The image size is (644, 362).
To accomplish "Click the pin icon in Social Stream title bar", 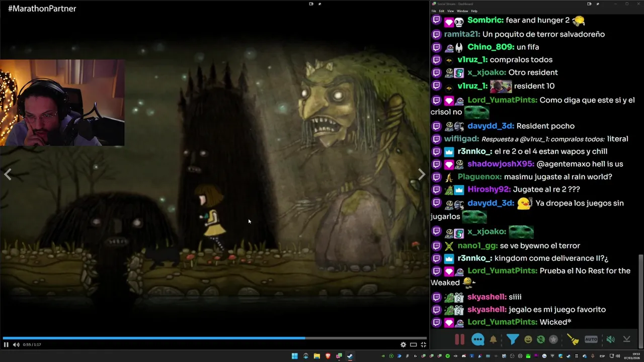I will point(598,4).
